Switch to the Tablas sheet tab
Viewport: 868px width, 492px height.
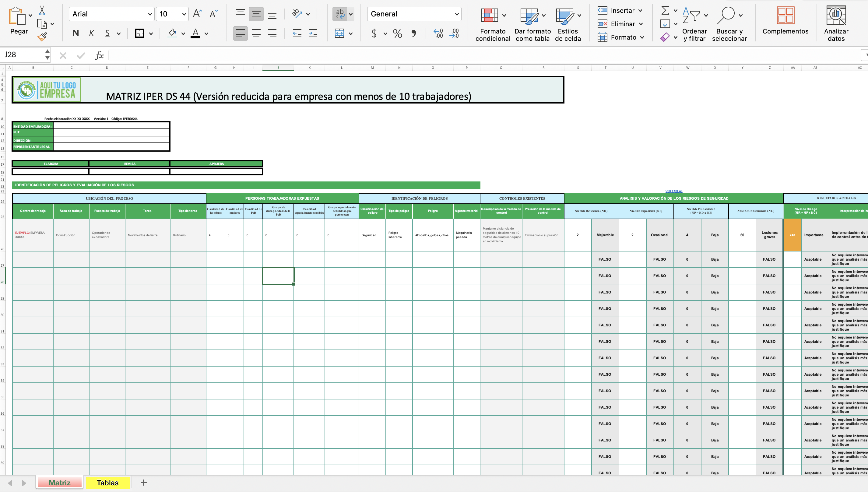[x=107, y=483]
